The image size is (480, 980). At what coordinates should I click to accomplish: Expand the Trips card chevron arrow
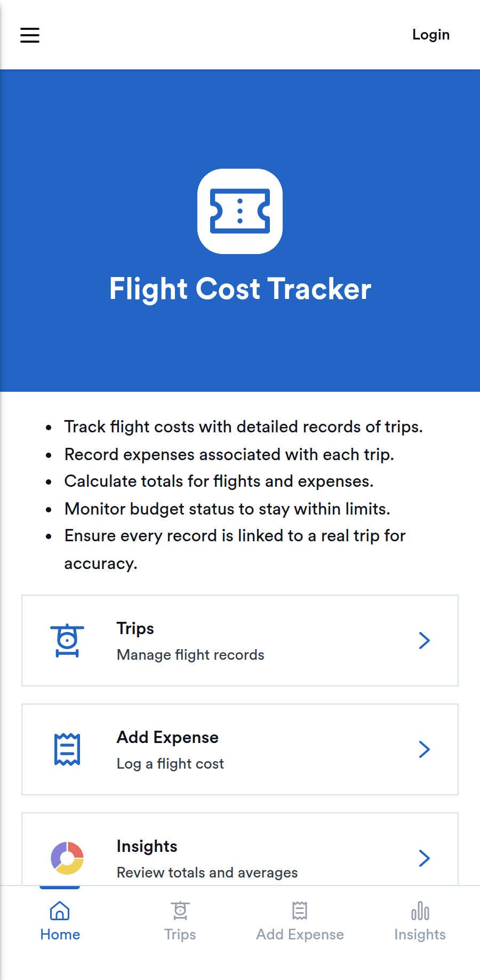[425, 641]
